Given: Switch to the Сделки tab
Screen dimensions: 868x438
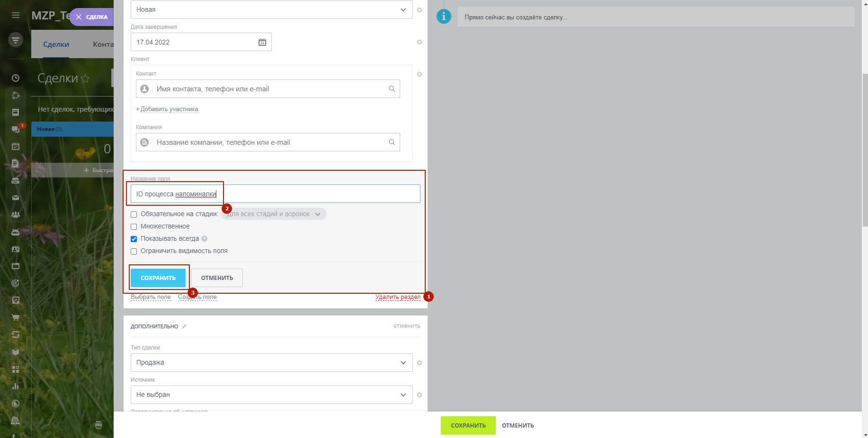Looking at the screenshot, I should point(56,44).
